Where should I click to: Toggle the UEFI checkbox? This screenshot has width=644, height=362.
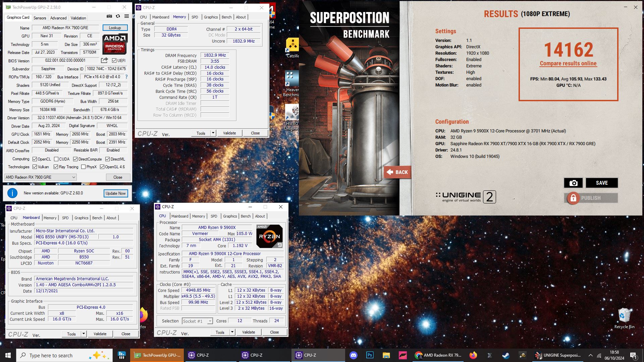(x=114, y=61)
